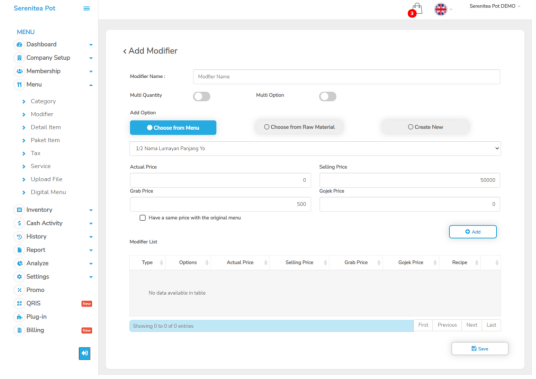Sort table by Type column arrows

pos(161,262)
